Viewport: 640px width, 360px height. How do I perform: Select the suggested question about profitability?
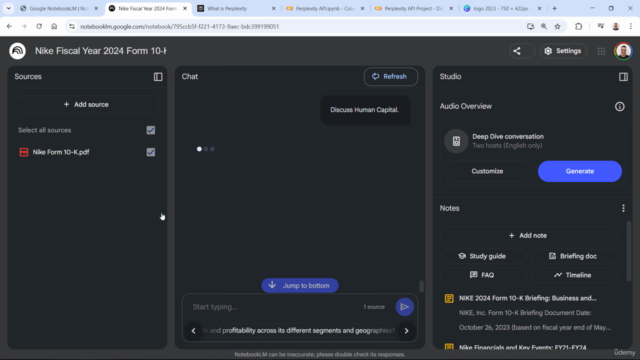click(x=299, y=331)
